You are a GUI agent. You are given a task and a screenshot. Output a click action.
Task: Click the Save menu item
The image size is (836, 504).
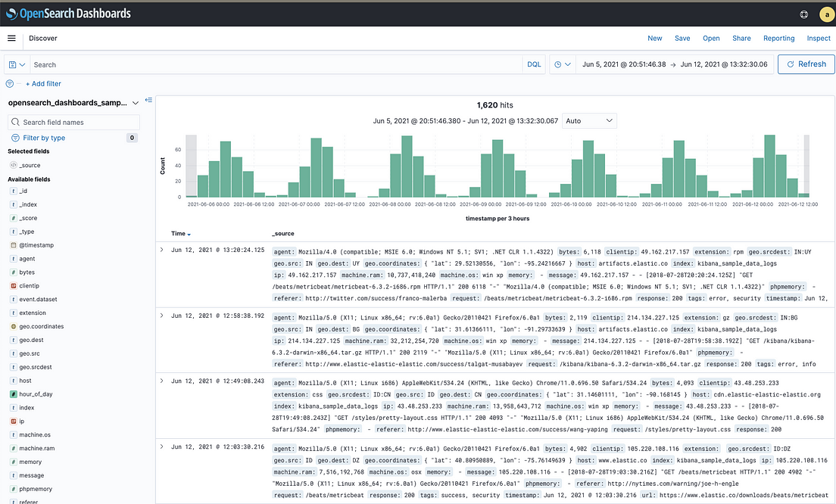click(682, 39)
